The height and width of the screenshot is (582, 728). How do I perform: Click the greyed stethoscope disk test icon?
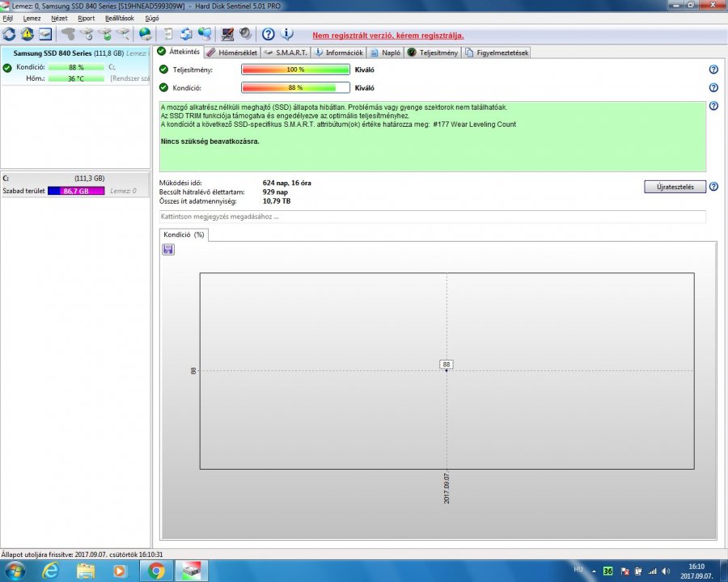tap(68, 34)
